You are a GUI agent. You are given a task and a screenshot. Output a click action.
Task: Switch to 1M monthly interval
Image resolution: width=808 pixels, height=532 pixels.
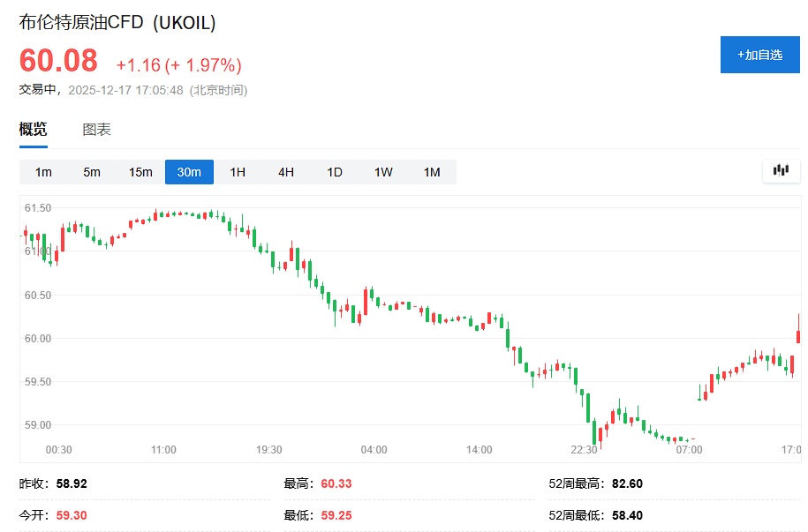pyautogui.click(x=432, y=172)
